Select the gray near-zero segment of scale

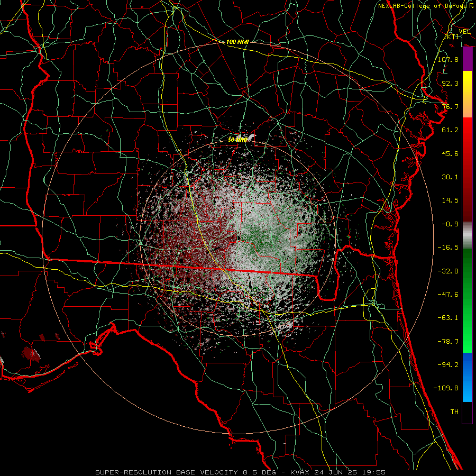[467, 235]
